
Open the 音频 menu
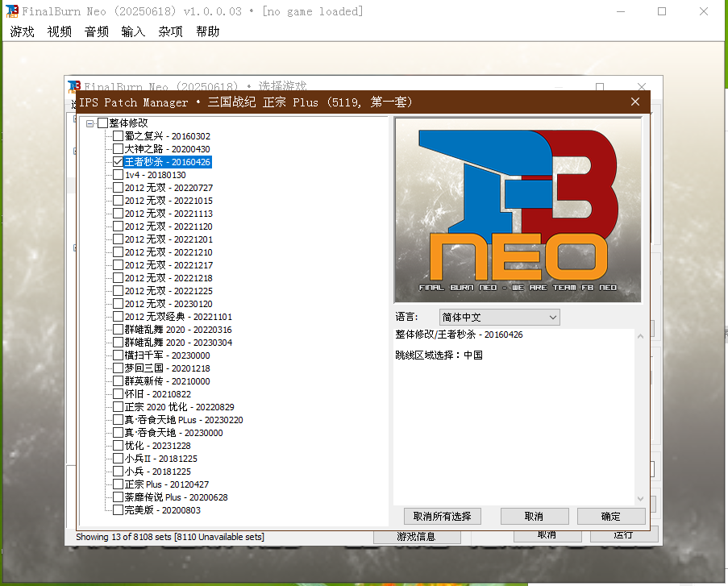97,31
